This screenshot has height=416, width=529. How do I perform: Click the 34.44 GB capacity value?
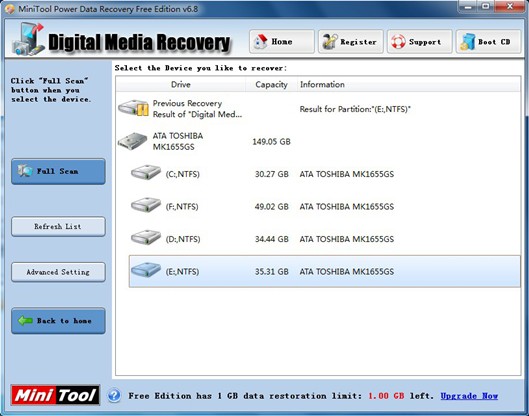(x=272, y=239)
